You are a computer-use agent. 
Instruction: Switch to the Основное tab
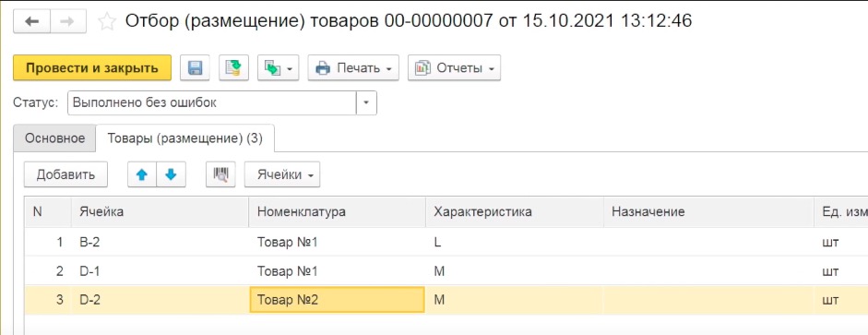click(x=54, y=138)
